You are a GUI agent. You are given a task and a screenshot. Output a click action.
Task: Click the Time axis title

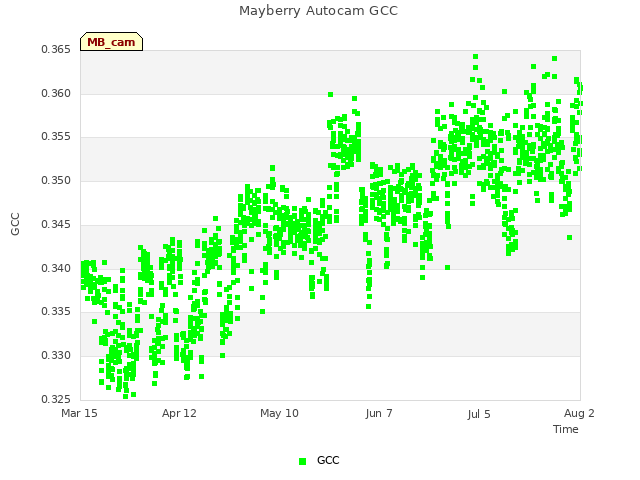click(x=566, y=429)
